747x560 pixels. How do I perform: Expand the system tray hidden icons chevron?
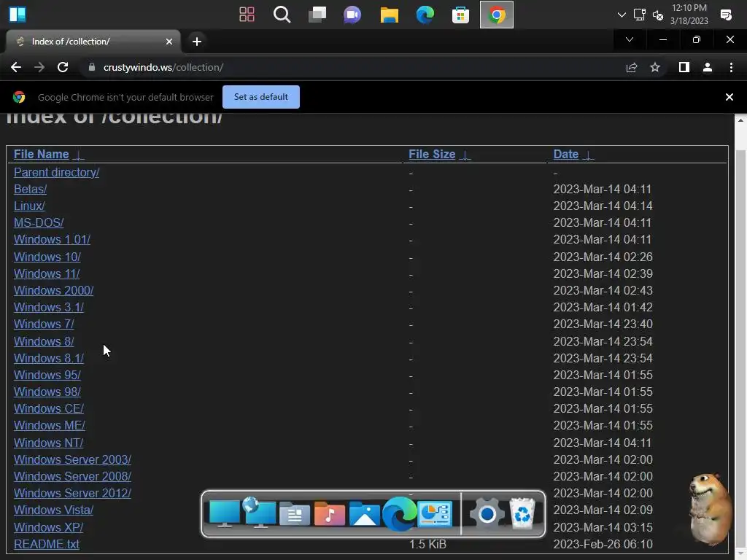pyautogui.click(x=622, y=15)
